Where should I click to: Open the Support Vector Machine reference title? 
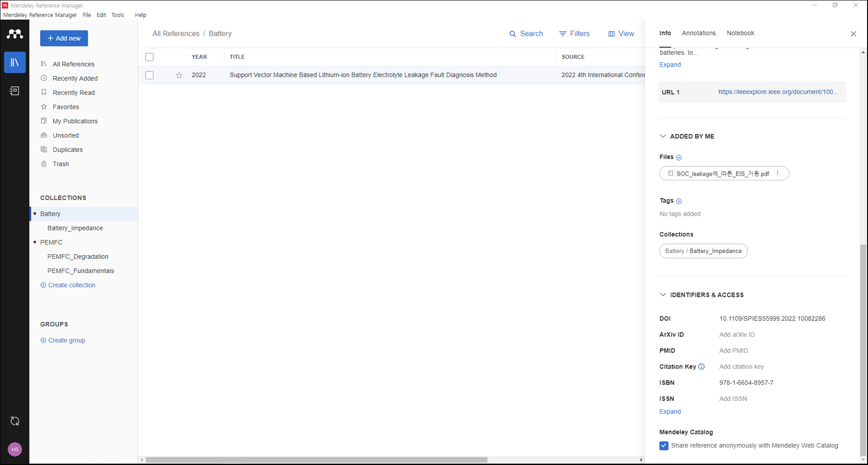363,75
